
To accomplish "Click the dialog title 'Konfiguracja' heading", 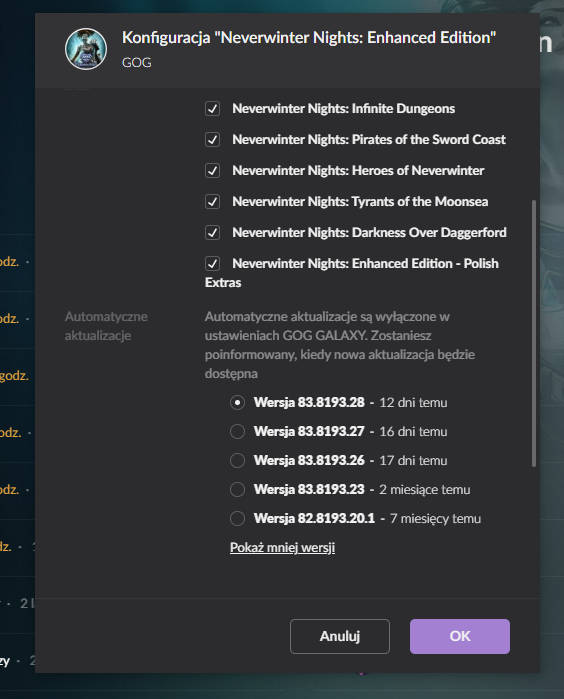I will pyautogui.click(x=309, y=38).
